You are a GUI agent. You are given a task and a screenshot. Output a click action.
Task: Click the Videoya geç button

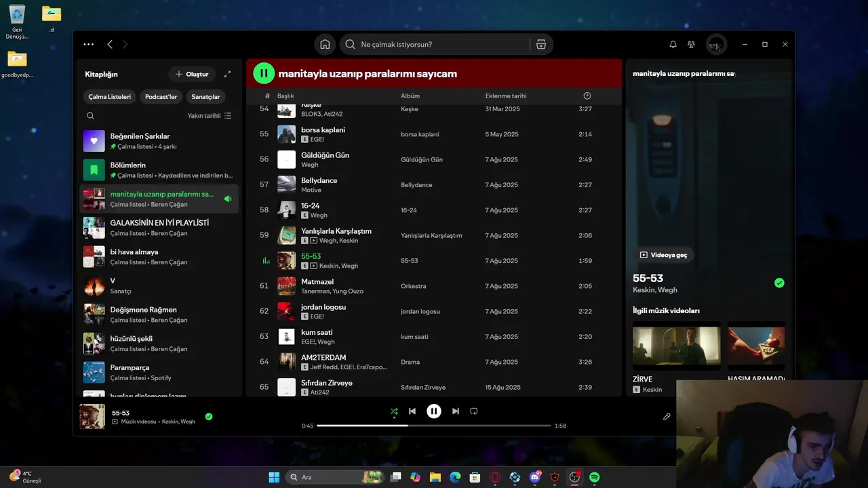664,255
